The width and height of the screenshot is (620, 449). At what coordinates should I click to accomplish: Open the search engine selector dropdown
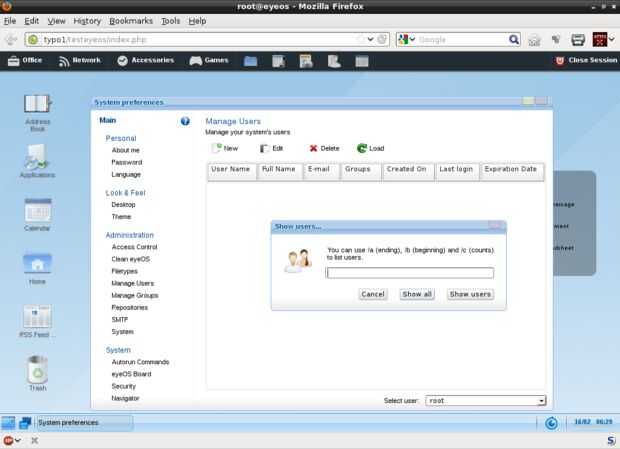[407, 40]
